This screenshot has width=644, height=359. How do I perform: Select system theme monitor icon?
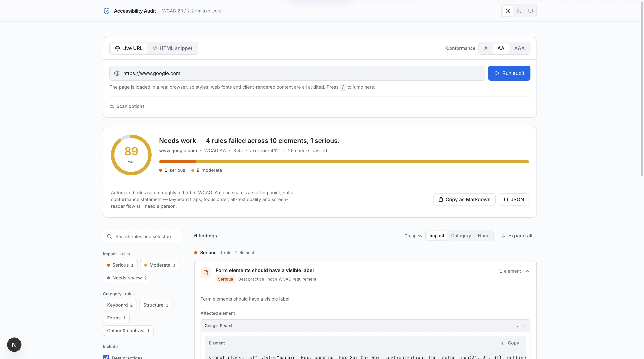530,11
